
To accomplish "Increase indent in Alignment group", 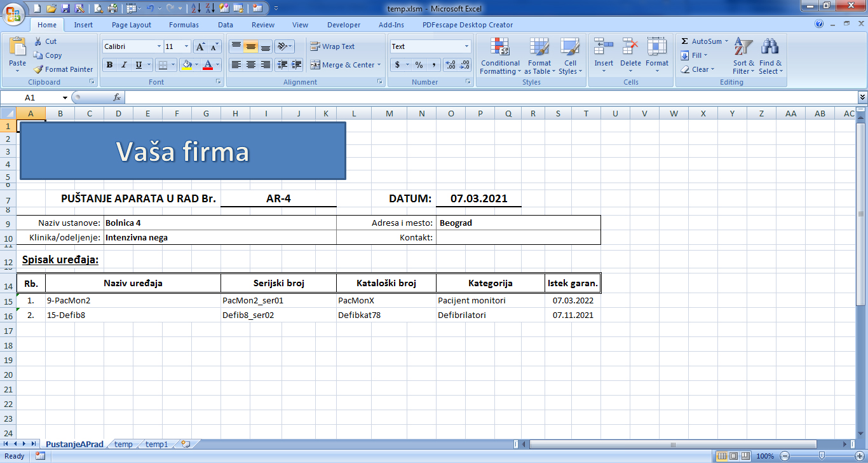I will coord(295,65).
